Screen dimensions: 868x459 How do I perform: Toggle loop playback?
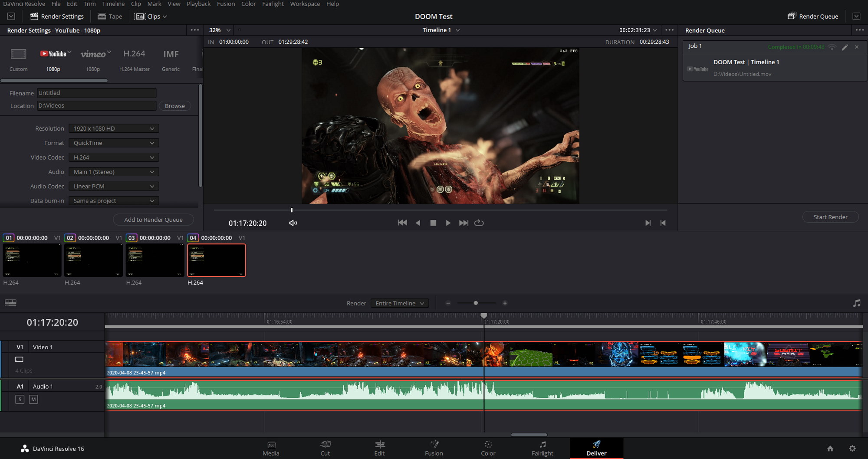click(479, 223)
